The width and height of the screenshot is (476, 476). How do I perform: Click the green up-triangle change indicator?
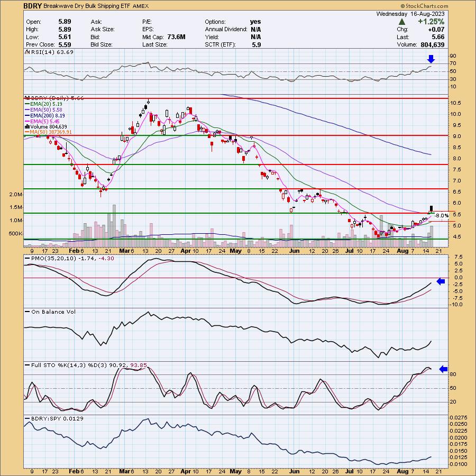pos(401,22)
